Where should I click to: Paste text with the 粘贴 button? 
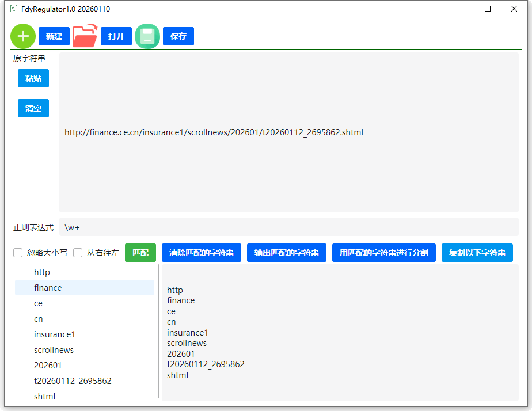point(33,78)
